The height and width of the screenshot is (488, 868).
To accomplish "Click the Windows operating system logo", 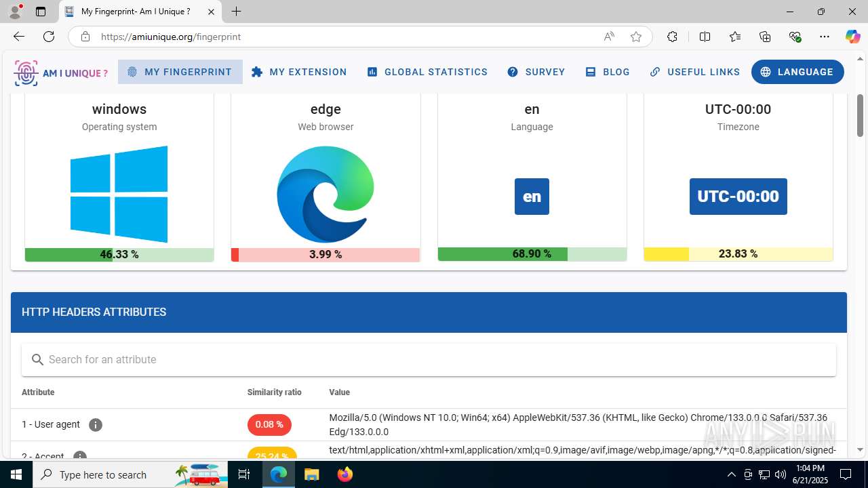I will click(119, 194).
